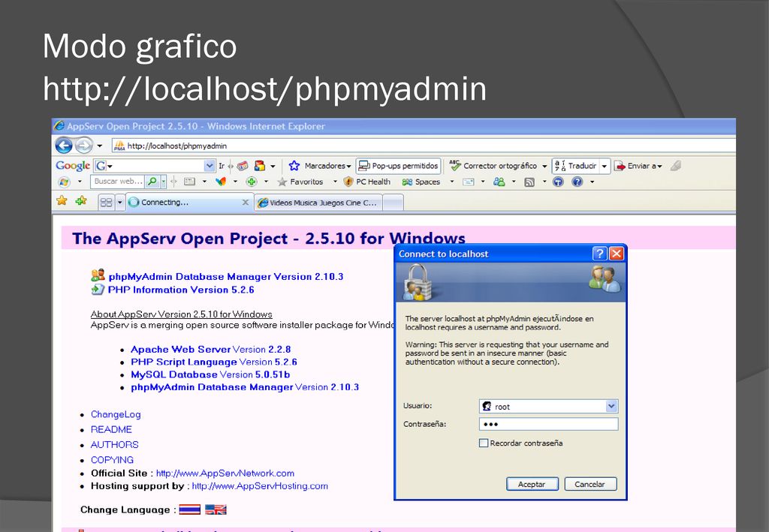Click Cancelar in the login dialog

pyautogui.click(x=590, y=484)
